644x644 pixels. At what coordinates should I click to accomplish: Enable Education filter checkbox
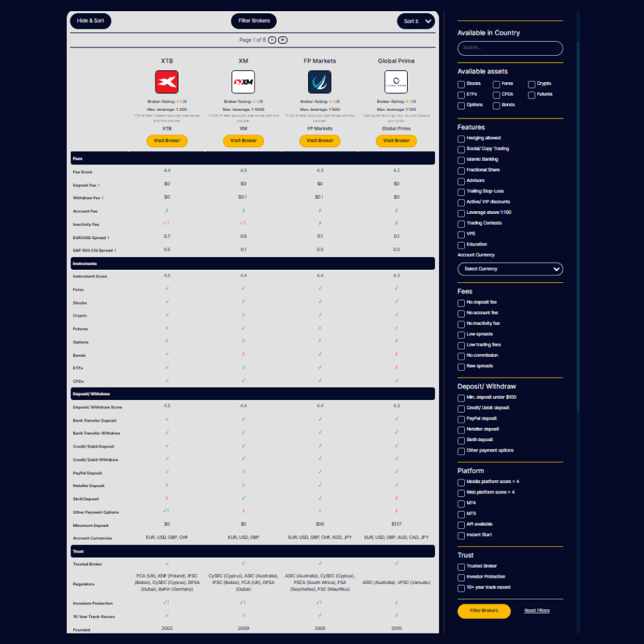click(461, 245)
